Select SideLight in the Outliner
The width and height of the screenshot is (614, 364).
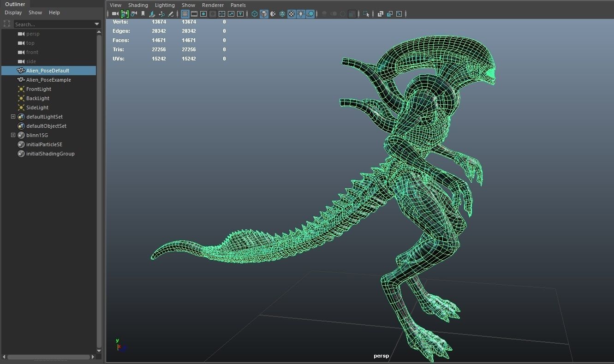49,107
